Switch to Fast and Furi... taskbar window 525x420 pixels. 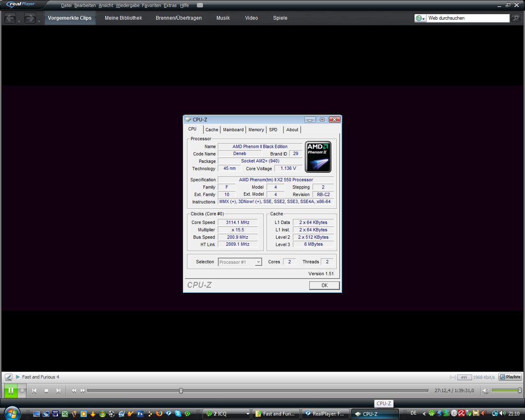click(x=276, y=414)
